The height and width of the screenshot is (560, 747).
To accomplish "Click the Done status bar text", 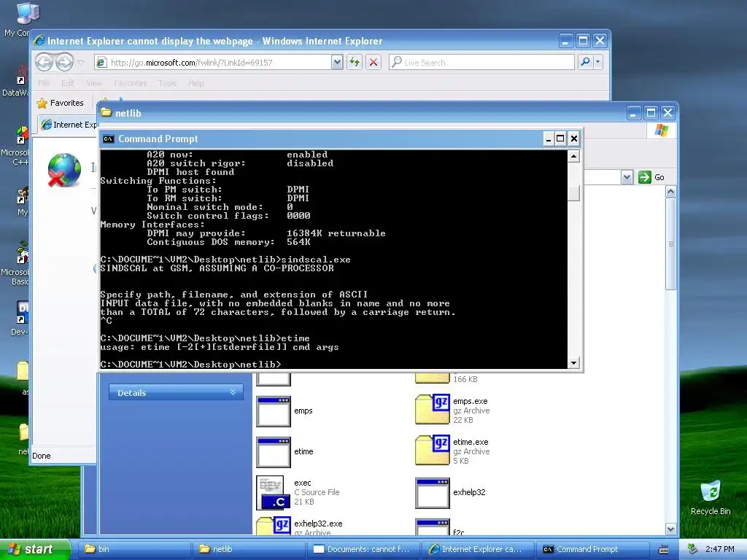I will tap(42, 456).
